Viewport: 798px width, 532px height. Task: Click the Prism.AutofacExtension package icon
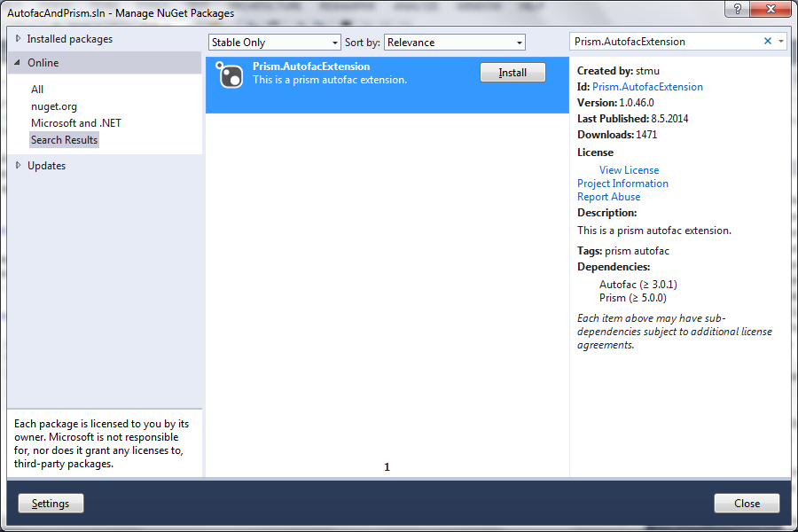[230, 74]
